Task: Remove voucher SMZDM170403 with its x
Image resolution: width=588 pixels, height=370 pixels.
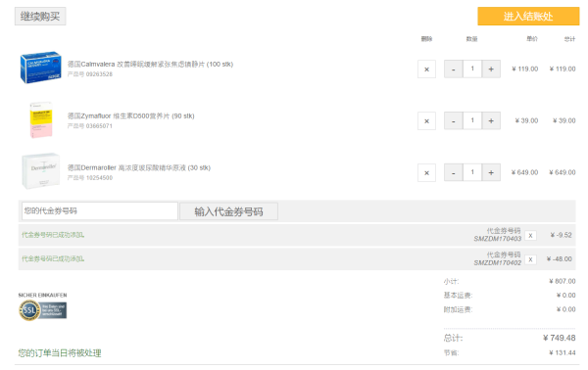Action: [x=530, y=235]
